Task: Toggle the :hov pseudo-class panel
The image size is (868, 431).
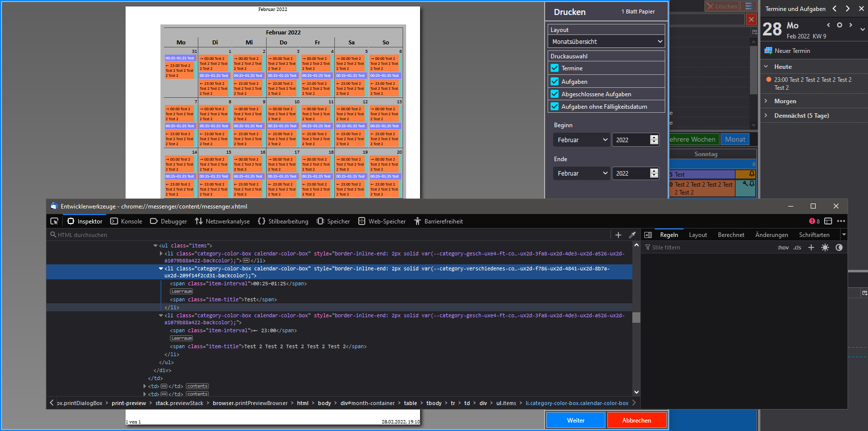Action: [783, 247]
